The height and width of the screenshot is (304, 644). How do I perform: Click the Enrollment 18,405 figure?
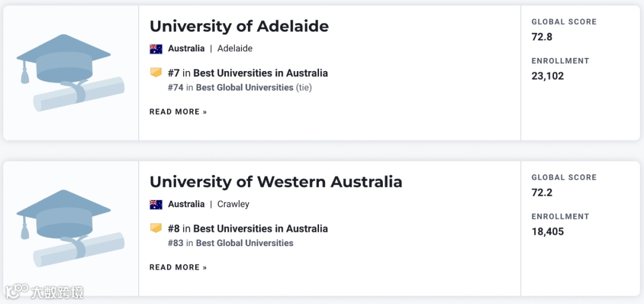click(547, 232)
